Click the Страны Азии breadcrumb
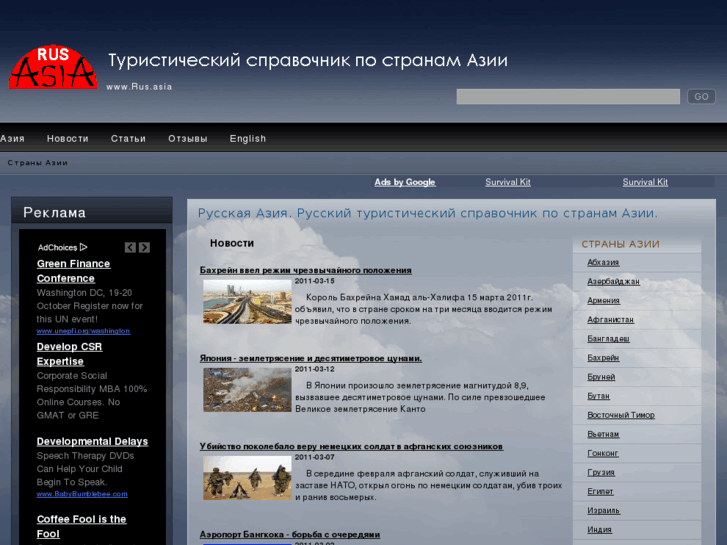The height and width of the screenshot is (545, 727). pos(38,162)
